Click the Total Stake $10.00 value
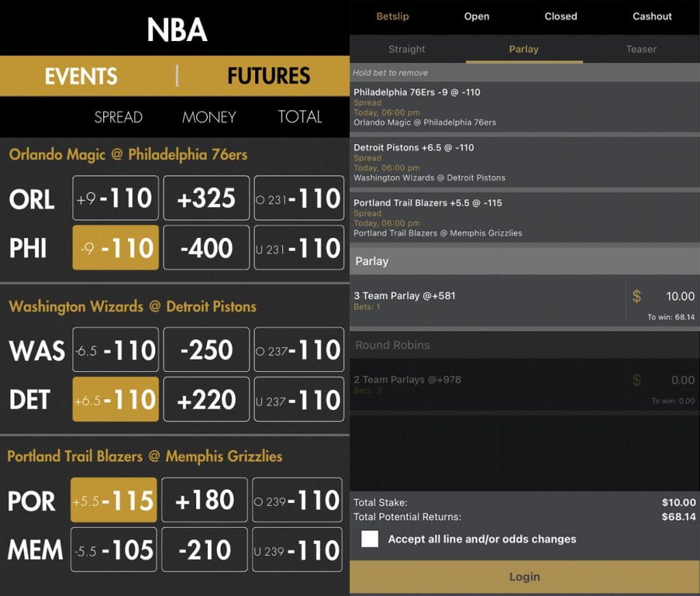 click(x=679, y=502)
